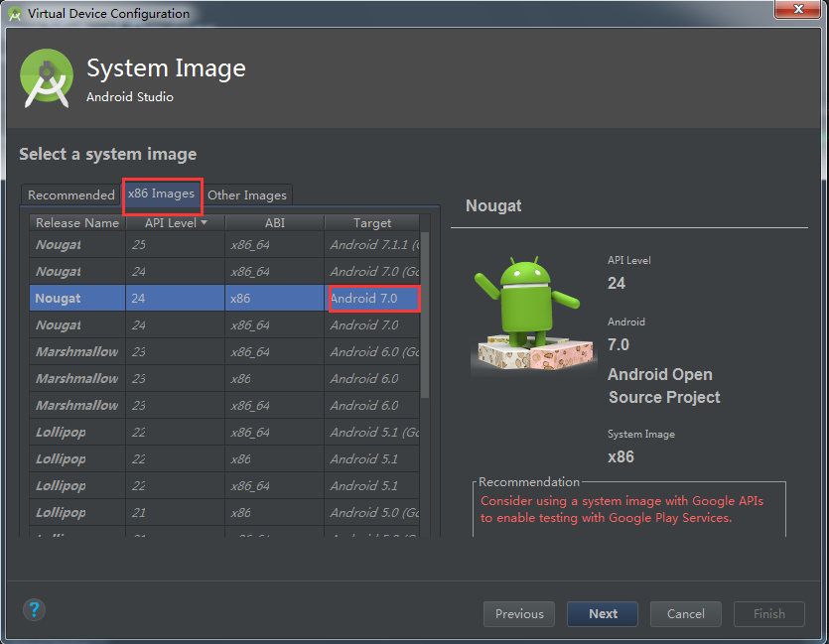Viewport: 829px width, 644px height.
Task: Click the disabled Finish button
Action: [x=768, y=614]
